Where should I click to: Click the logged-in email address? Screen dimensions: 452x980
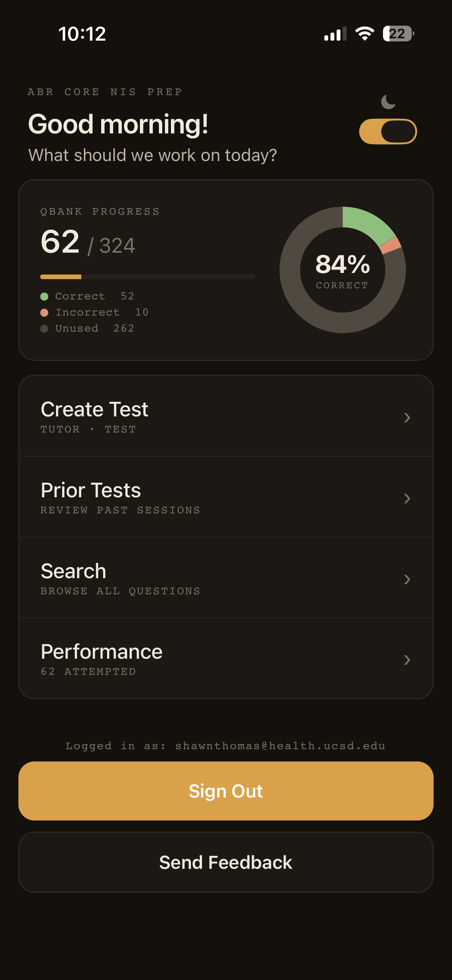click(226, 745)
